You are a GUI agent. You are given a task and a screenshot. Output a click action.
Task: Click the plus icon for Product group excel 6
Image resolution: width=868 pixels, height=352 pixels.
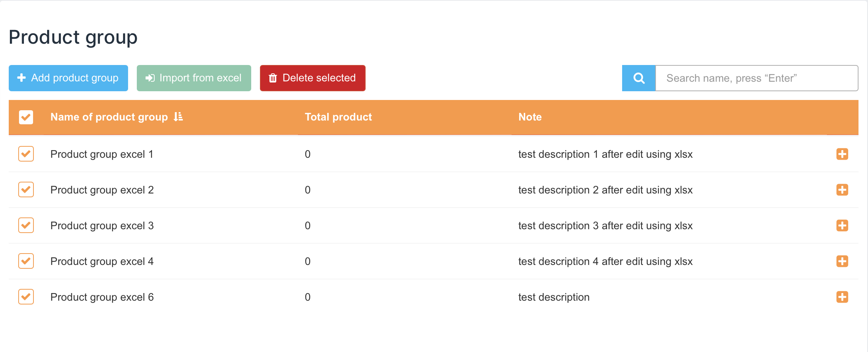[x=842, y=297]
